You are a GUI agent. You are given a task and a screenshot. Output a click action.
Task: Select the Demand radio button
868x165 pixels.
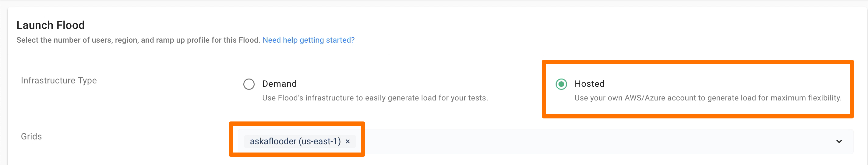tap(249, 84)
